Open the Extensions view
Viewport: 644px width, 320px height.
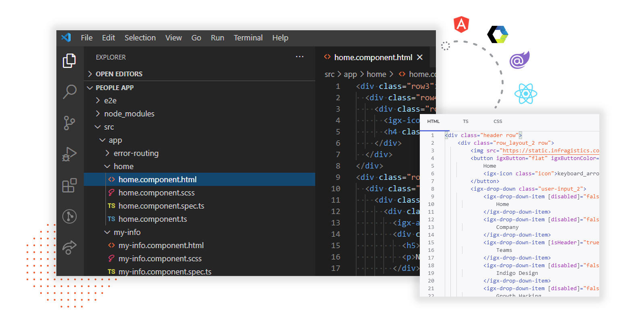coord(69,185)
